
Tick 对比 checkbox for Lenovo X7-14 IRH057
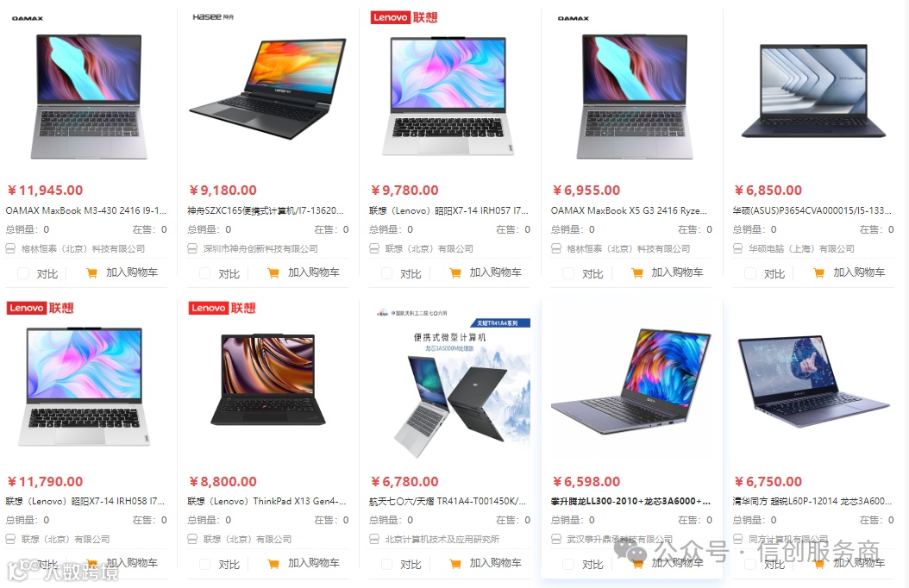[386, 273]
